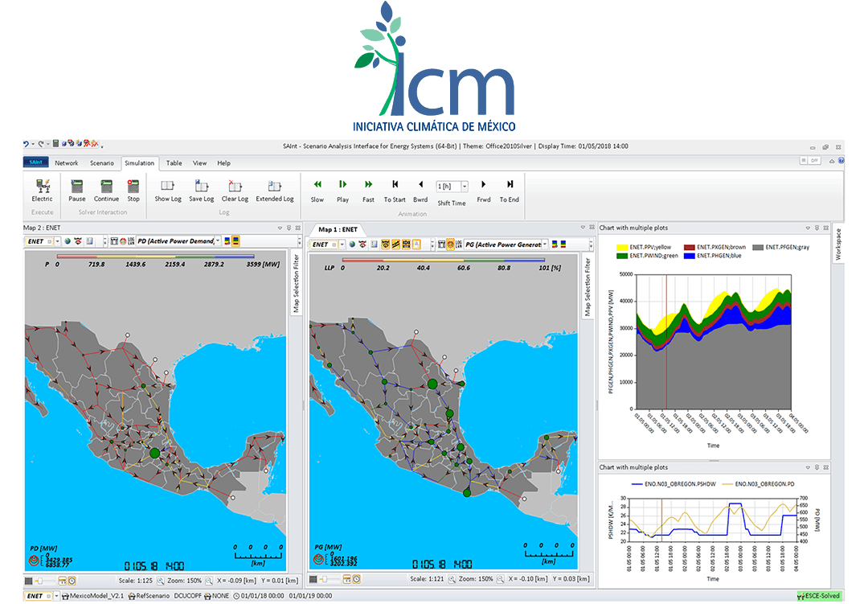Open the Show Log viewer

168,188
